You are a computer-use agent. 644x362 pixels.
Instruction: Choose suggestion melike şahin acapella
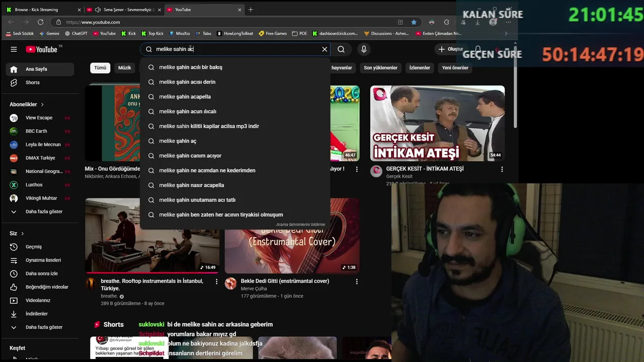[x=235, y=97]
